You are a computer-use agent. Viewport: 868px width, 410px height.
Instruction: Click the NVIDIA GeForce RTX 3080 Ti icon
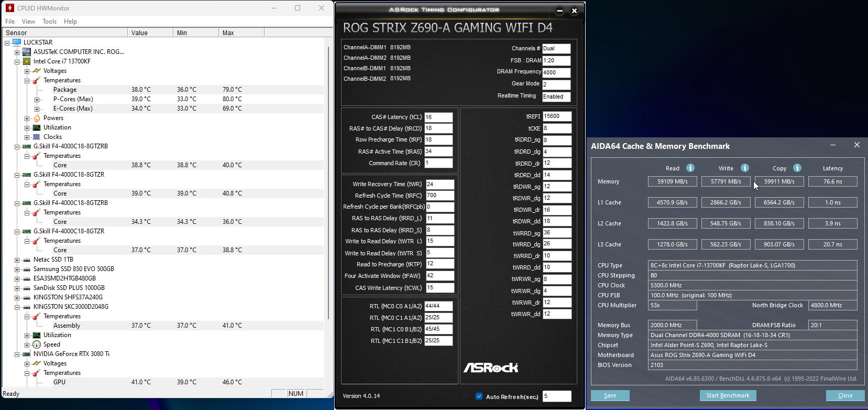pyautogui.click(x=27, y=354)
